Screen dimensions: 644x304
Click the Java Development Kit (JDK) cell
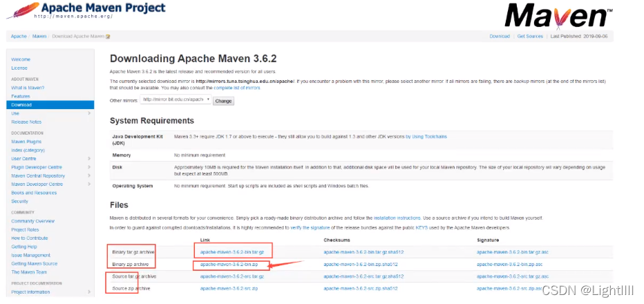coord(137,140)
